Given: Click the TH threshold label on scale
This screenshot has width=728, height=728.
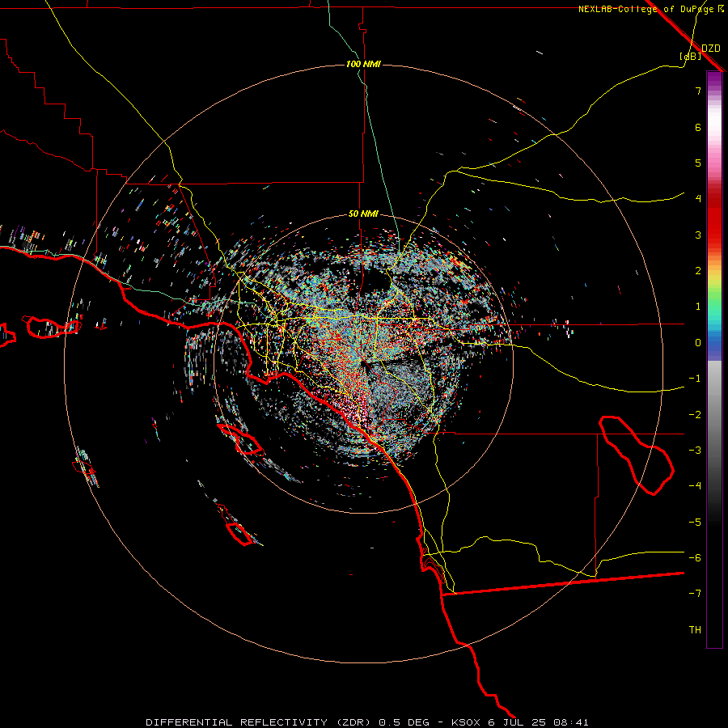Looking at the screenshot, I should coord(695,630).
